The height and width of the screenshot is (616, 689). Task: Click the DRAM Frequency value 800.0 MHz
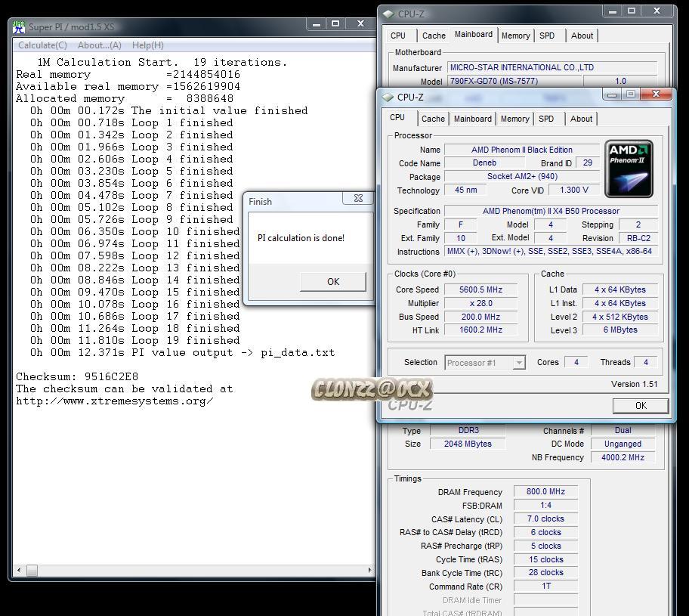(x=545, y=491)
